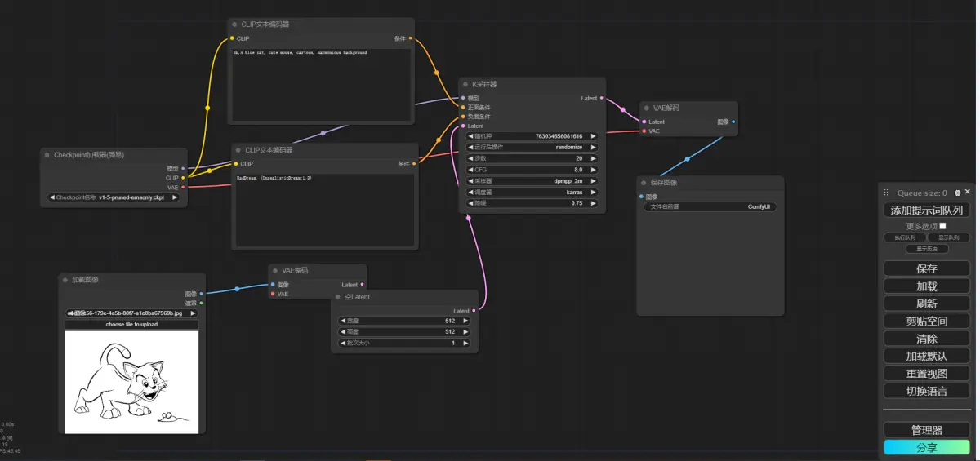The width and height of the screenshot is (980, 461).
Task: Collapse the 加载图像 node via its title dot
Action: [x=65, y=280]
